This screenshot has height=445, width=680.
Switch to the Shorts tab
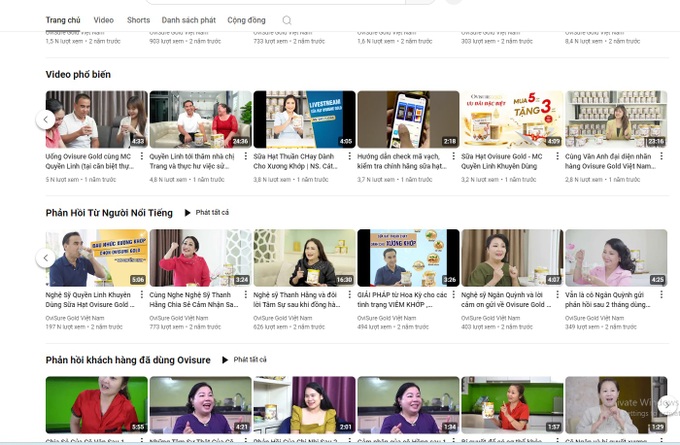[x=138, y=20]
